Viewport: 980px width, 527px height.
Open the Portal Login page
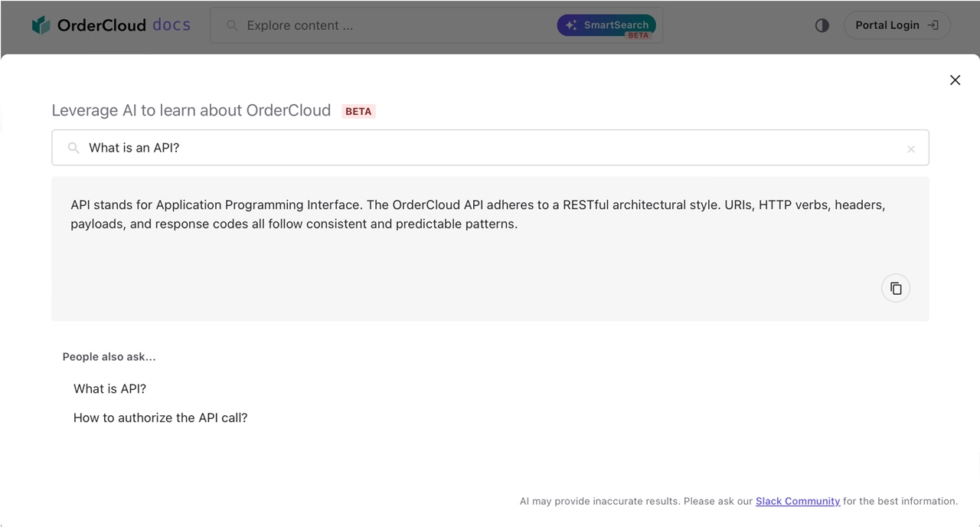[x=897, y=25]
